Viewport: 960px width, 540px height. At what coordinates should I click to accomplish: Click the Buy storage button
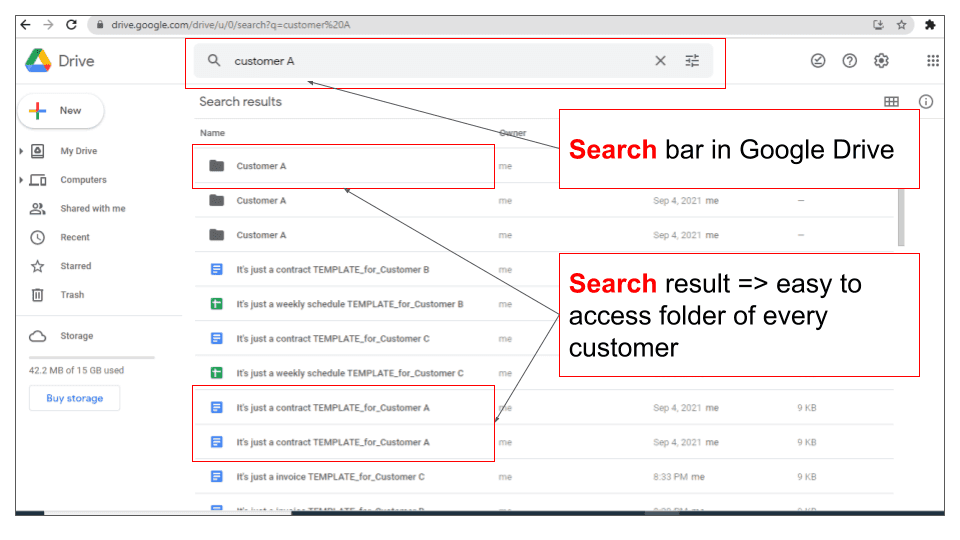pyautogui.click(x=74, y=398)
